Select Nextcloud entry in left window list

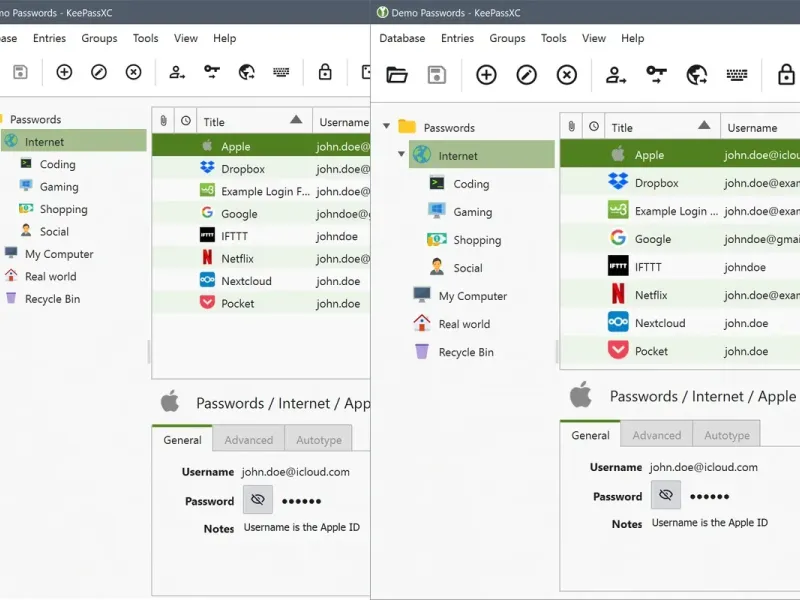click(261, 281)
